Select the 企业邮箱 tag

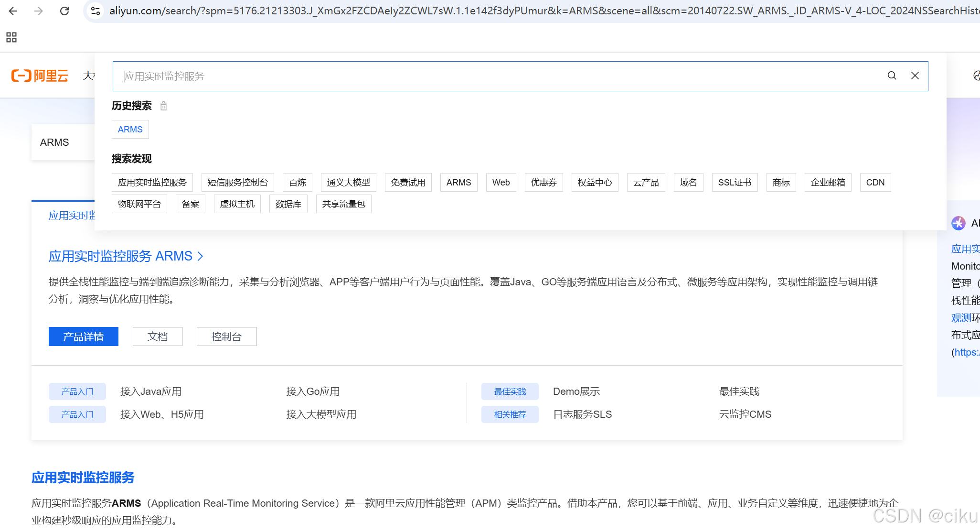coord(828,182)
